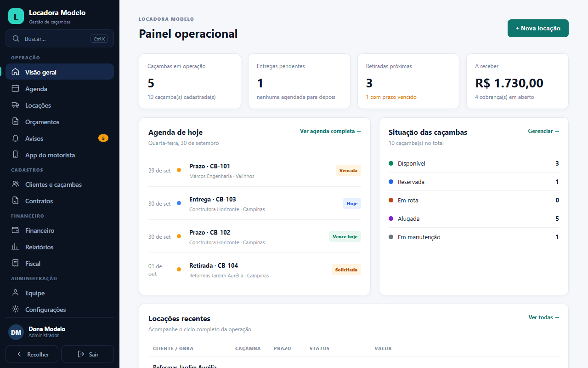Open the Orçamentos document icon
Image resolution: width=588 pixels, height=368 pixels.
coord(16,121)
